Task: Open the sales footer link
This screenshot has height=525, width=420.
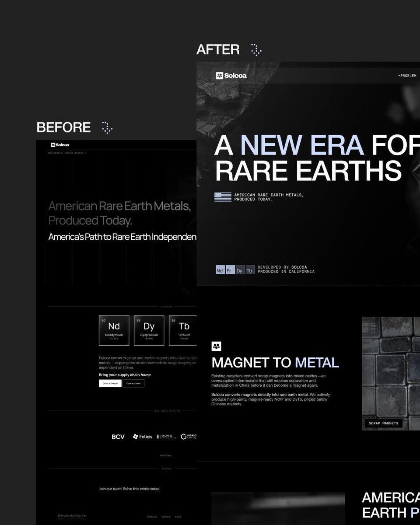Action: 178,517
